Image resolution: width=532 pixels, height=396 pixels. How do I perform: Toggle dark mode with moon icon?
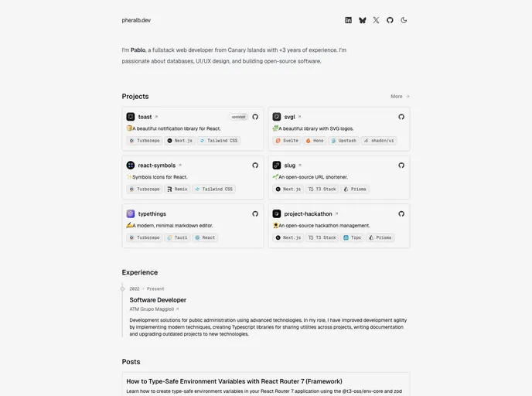(x=404, y=20)
